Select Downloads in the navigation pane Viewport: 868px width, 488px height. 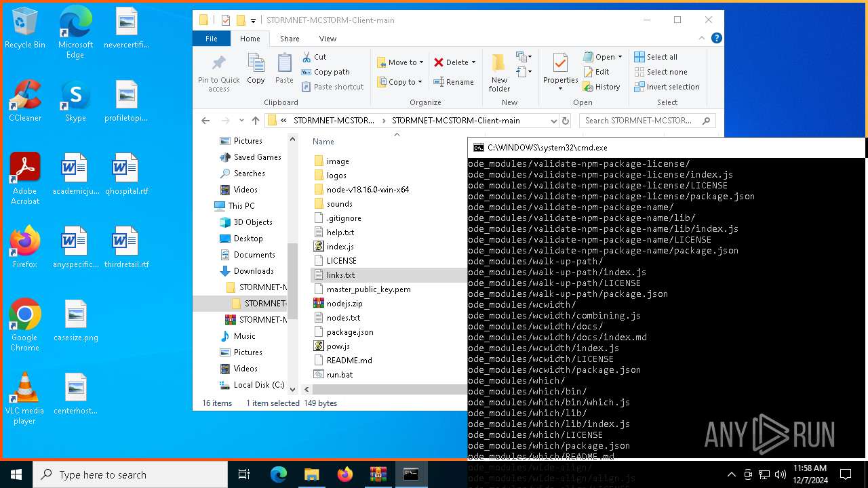tap(246, 271)
